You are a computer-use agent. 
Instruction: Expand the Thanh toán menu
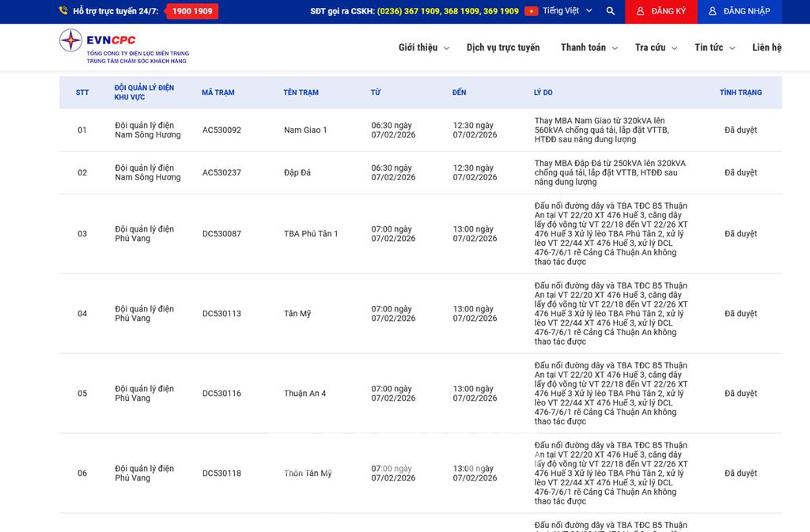(589, 47)
